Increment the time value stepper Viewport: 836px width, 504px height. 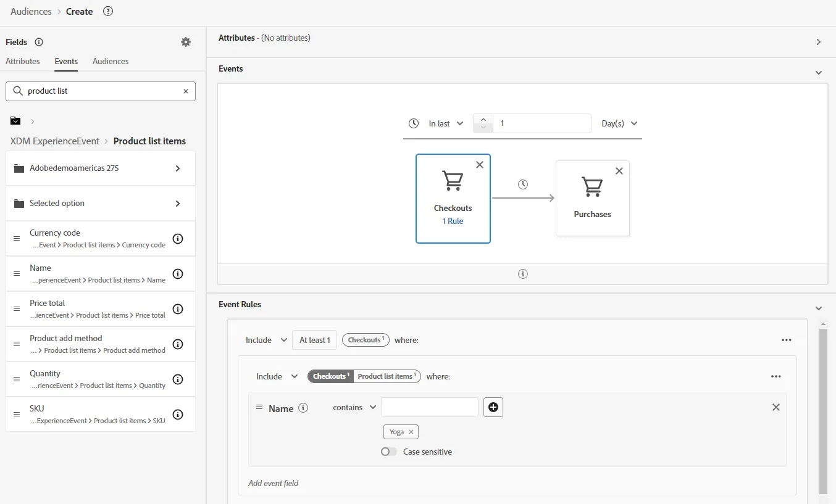[x=483, y=119]
